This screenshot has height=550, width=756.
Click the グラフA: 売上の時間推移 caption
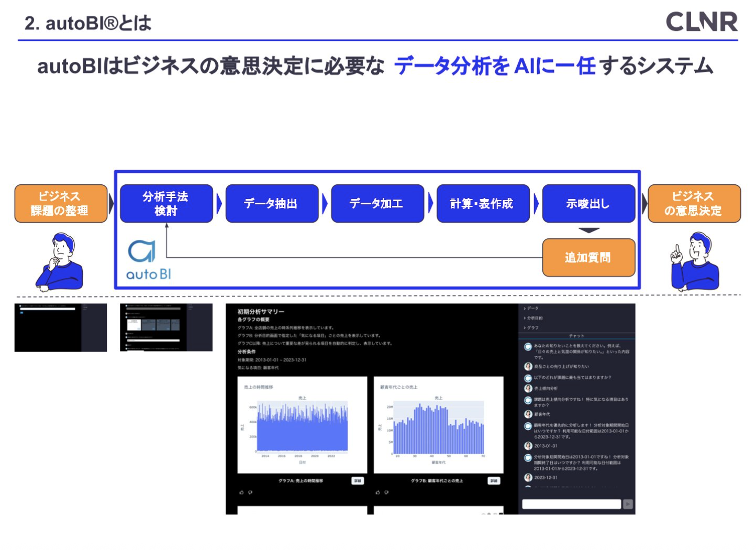click(301, 481)
